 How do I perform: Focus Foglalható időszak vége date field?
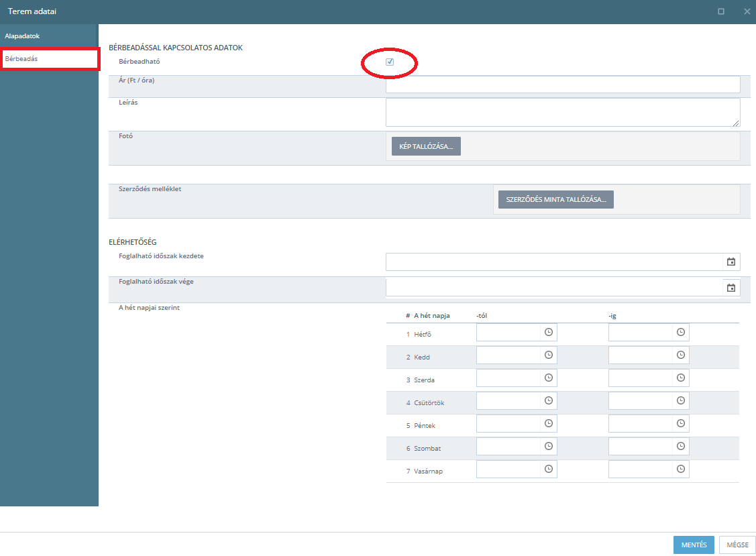[555, 288]
